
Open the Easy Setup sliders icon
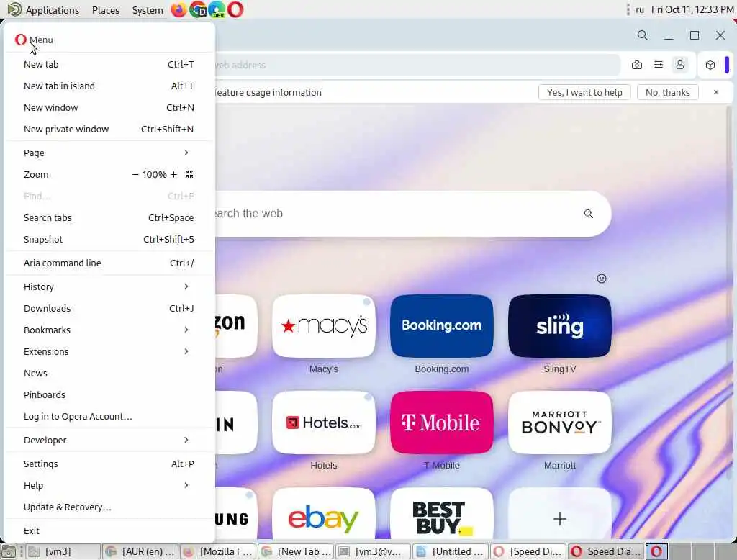pos(659,65)
